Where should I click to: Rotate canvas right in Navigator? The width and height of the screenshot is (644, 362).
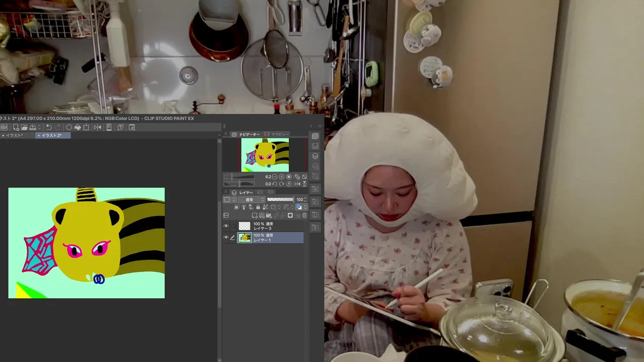click(282, 184)
